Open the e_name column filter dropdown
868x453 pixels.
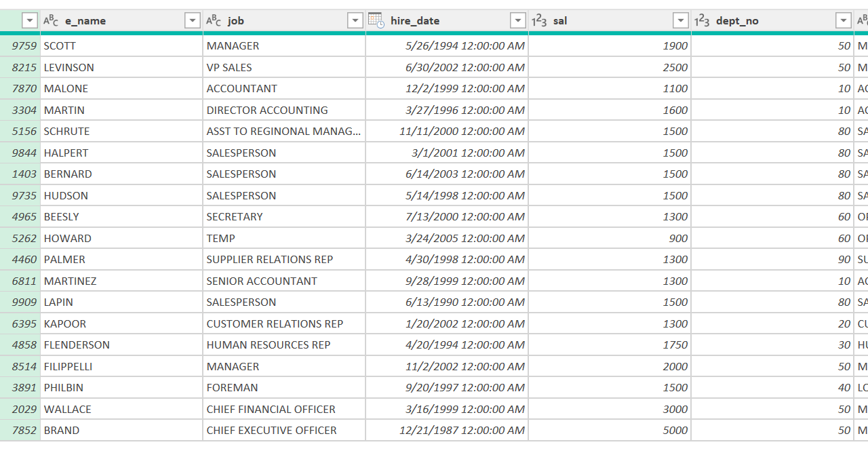point(193,21)
